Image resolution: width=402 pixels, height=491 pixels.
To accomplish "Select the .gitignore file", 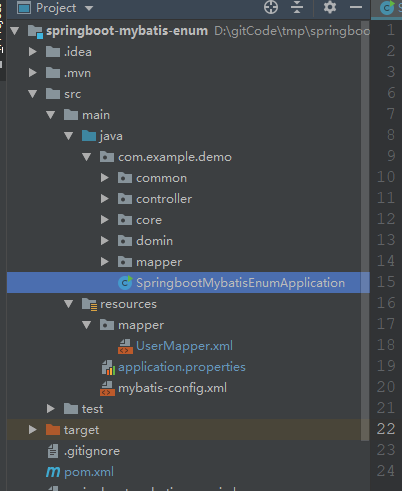I will [x=92, y=451].
